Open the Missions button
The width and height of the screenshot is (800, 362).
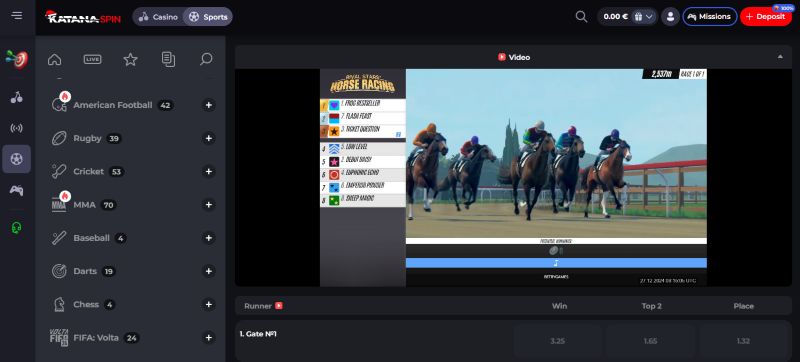[x=710, y=16]
